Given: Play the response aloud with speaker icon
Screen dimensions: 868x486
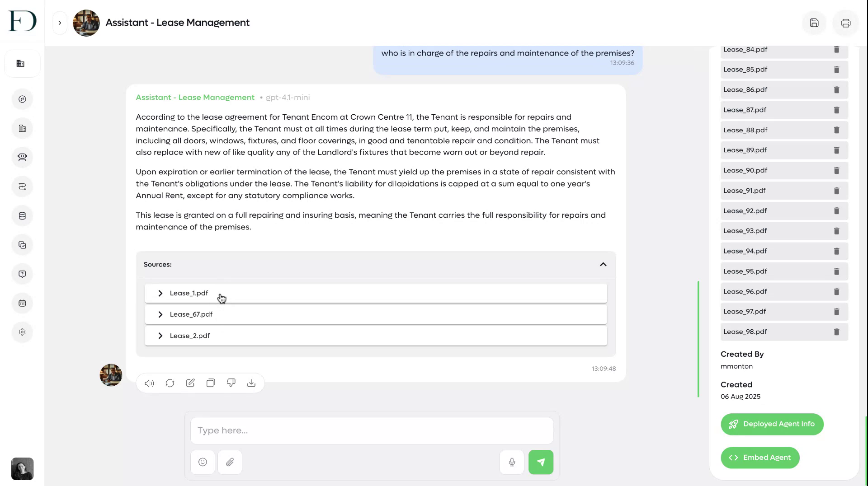Looking at the screenshot, I should (149, 383).
